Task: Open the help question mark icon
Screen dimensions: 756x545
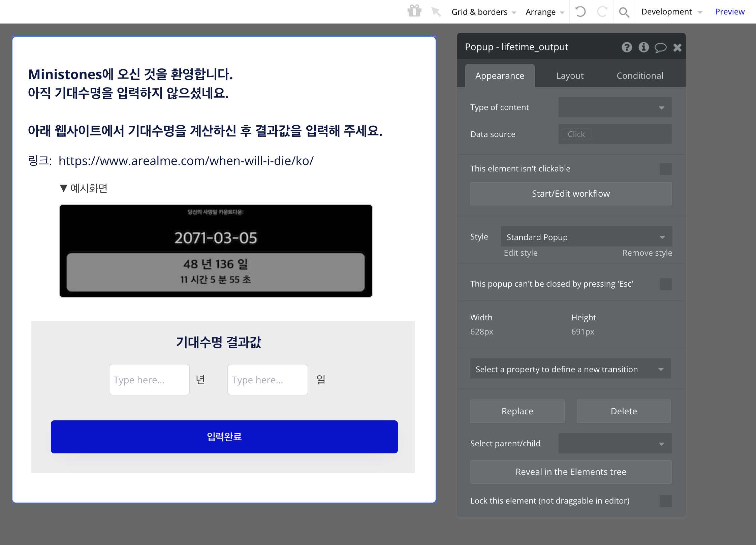Action: click(x=627, y=47)
